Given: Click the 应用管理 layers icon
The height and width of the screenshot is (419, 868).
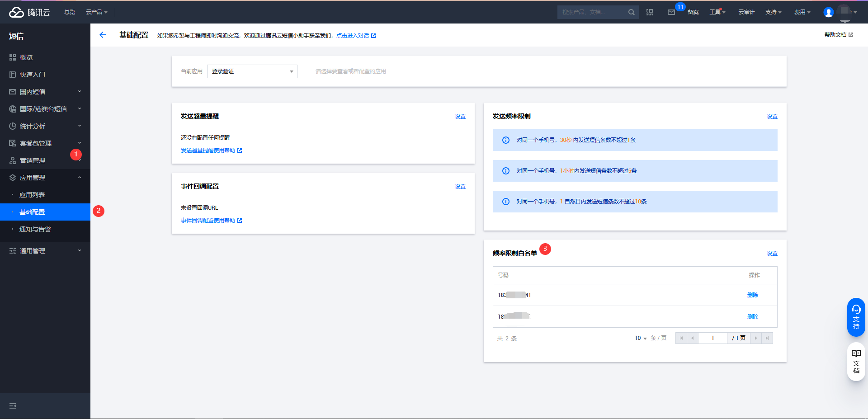Looking at the screenshot, I should pyautogui.click(x=13, y=178).
